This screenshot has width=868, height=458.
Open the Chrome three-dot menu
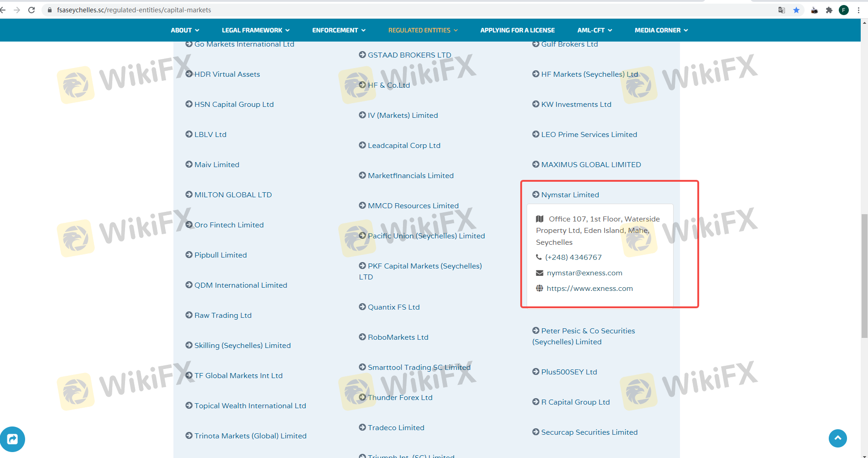(858, 10)
